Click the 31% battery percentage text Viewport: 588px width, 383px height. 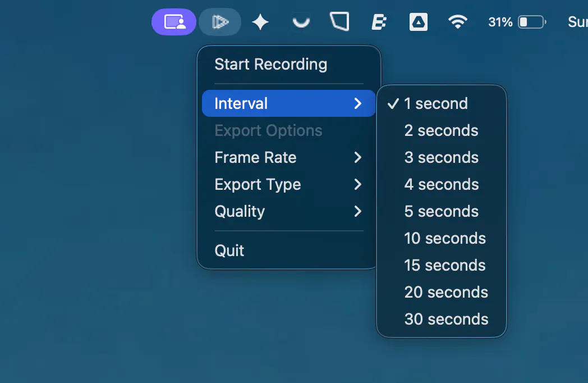coord(500,22)
